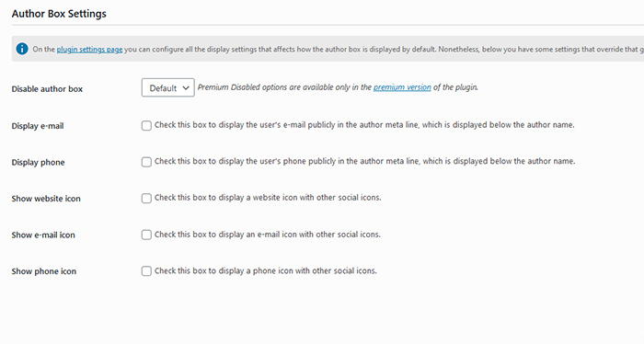The width and height of the screenshot is (644, 344).
Task: Click the Premium Disabled options note
Action: pos(338,87)
